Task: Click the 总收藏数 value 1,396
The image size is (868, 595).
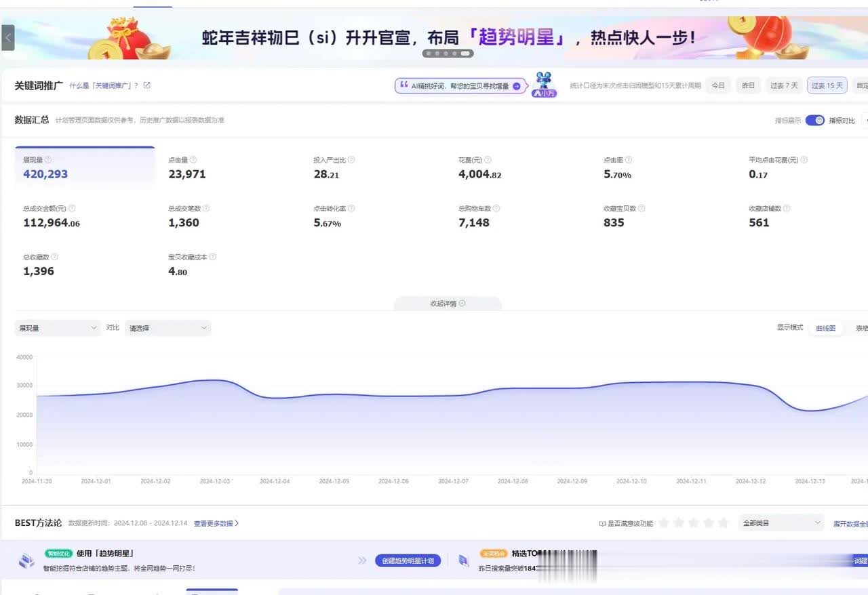Action: tap(39, 271)
